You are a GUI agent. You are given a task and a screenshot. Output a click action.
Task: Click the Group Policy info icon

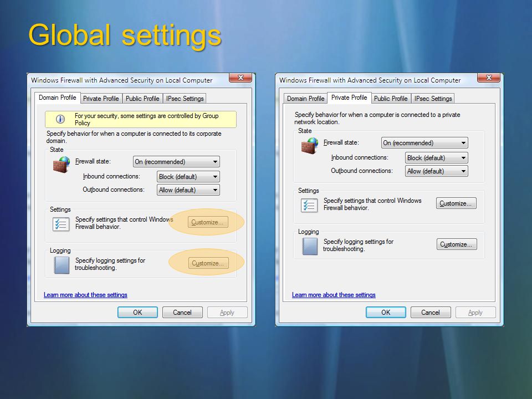[60, 119]
